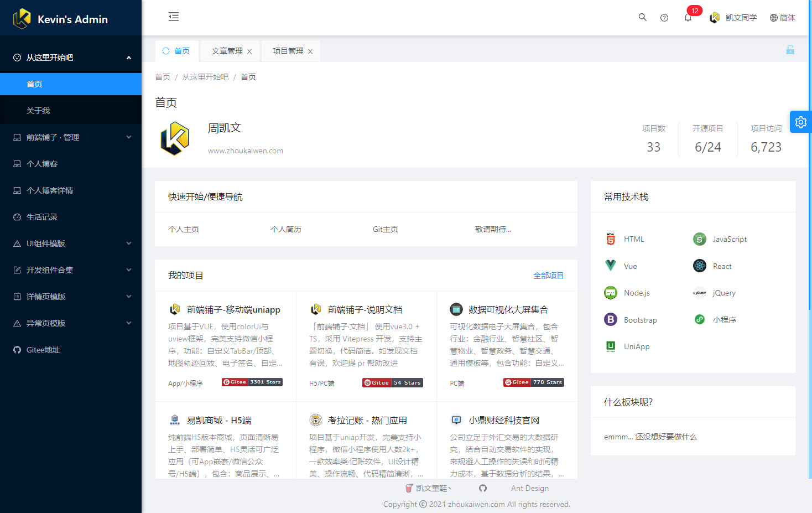Open notifications bell with 12 badge

click(x=688, y=18)
